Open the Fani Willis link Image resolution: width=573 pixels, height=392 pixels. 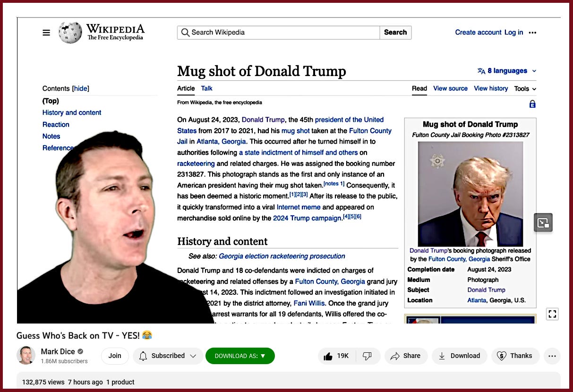click(x=309, y=303)
